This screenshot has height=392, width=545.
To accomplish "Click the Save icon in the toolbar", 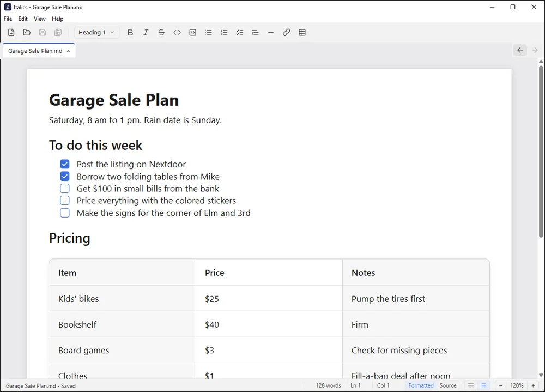I will point(43,32).
